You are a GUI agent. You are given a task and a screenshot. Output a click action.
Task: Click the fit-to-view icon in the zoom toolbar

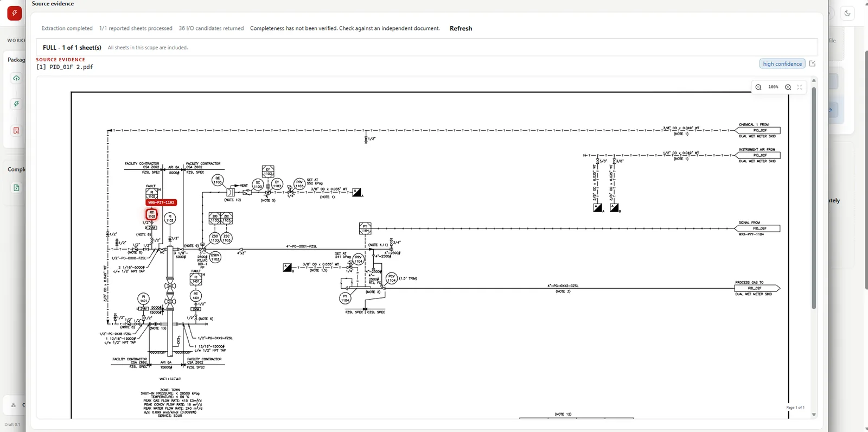tap(800, 87)
